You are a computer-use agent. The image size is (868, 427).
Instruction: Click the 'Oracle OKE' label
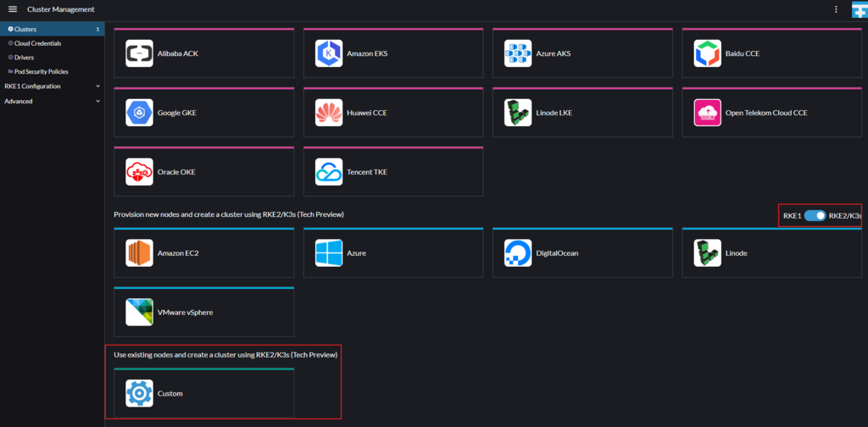click(x=176, y=172)
